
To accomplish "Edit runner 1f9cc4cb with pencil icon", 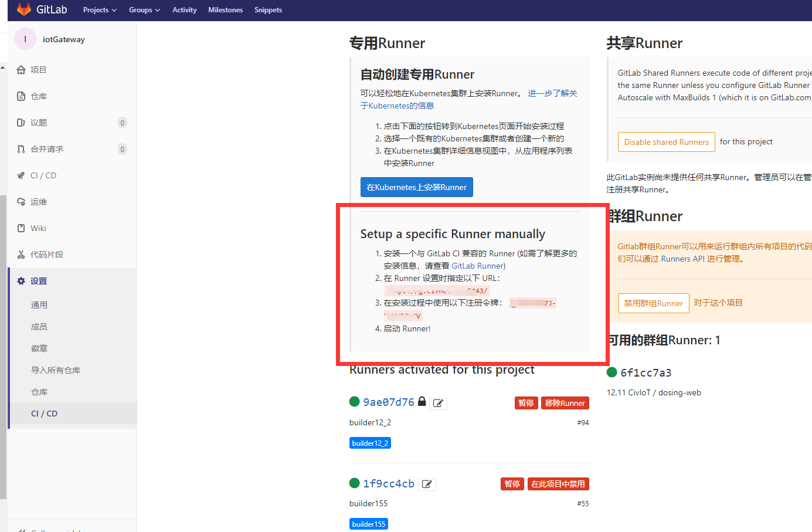I will (427, 484).
